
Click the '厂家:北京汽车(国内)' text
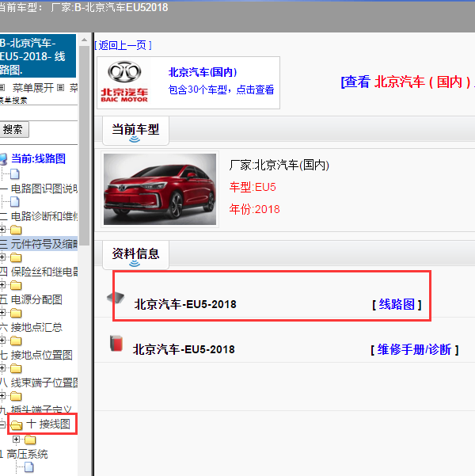pos(279,166)
